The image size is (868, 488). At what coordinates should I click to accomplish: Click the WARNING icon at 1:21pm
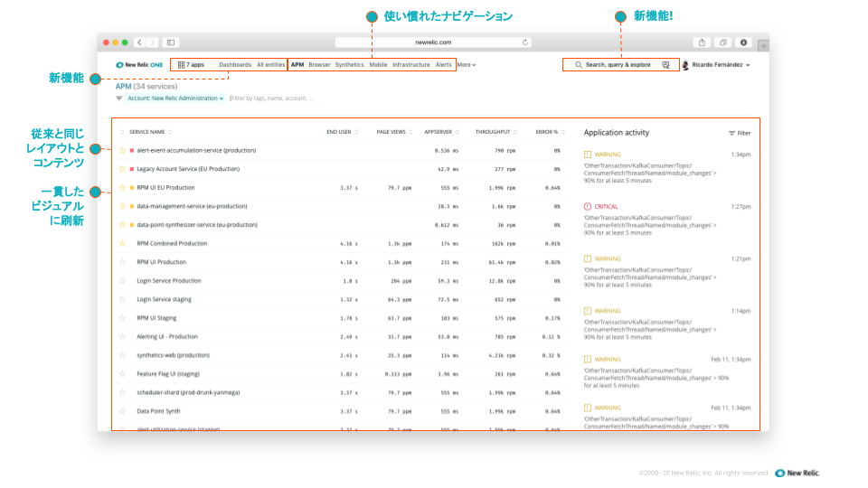click(588, 258)
